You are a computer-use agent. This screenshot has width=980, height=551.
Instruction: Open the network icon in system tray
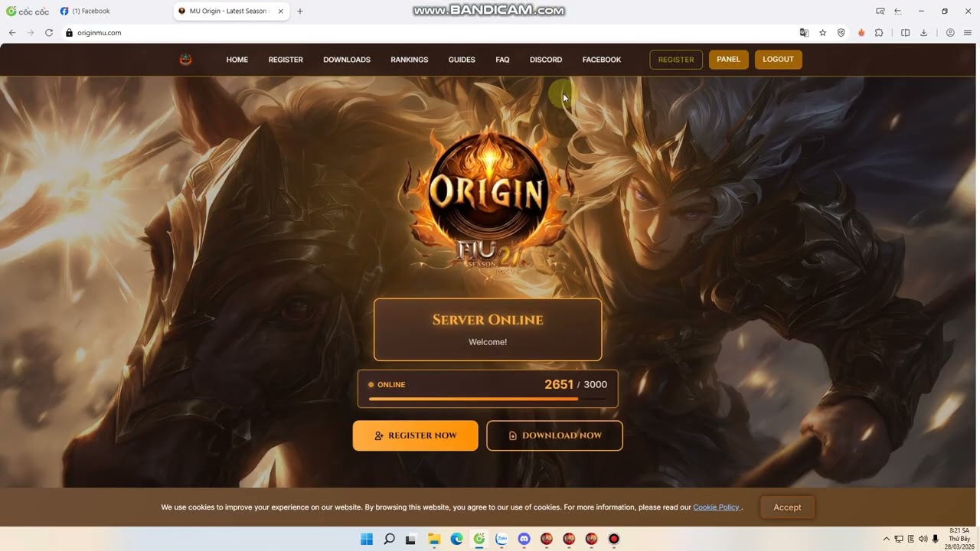899,539
